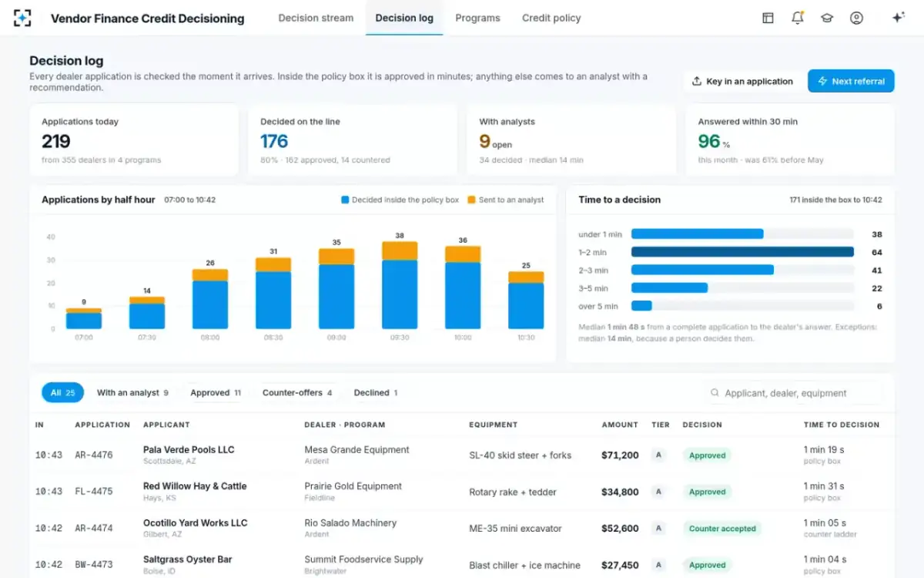Open the graduation cap learning icon
Viewport: 924px width, 578px height.
point(827,18)
